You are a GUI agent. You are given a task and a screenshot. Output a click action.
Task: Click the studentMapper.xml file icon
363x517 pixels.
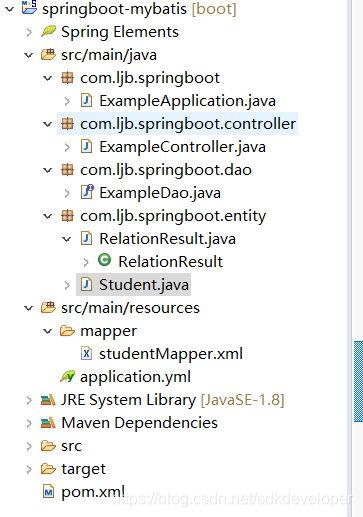pos(87,354)
